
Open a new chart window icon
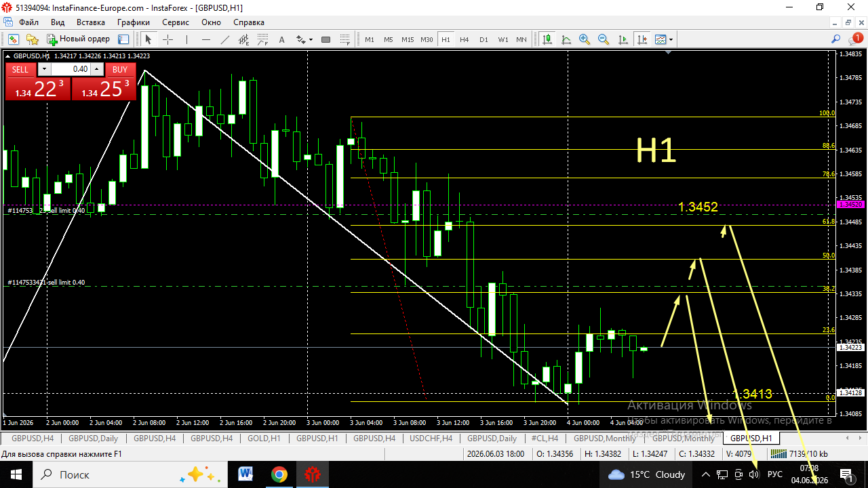[x=14, y=39]
